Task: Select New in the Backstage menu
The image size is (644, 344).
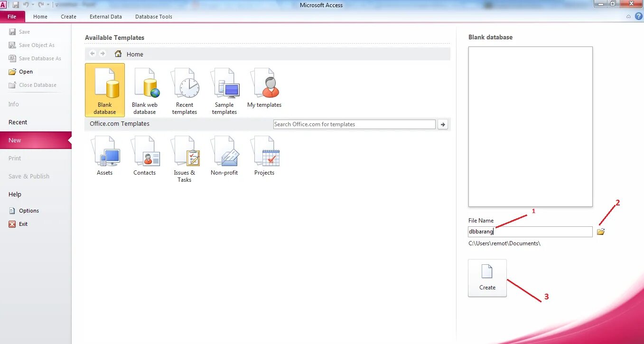Action: (x=36, y=140)
